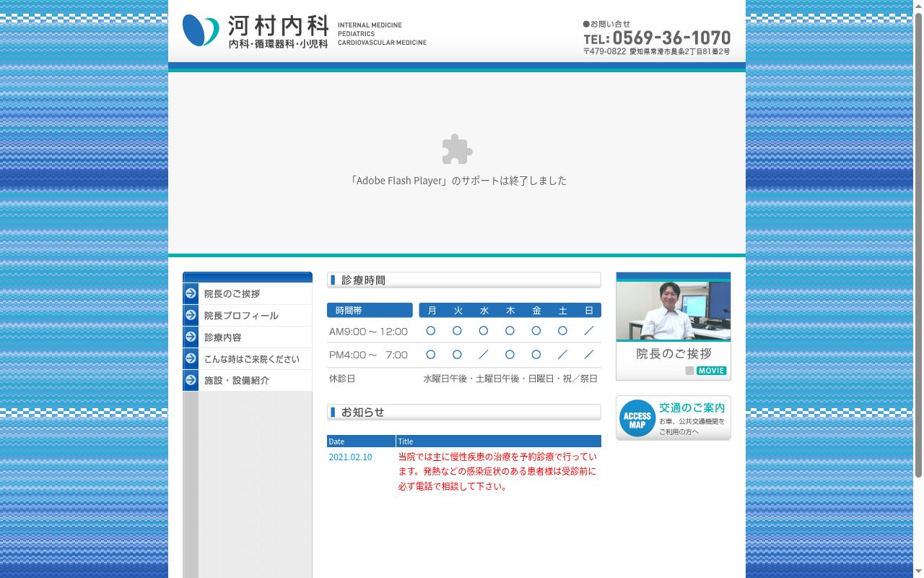
Task: Click the scrollbar down arrow
Action: 918,572
